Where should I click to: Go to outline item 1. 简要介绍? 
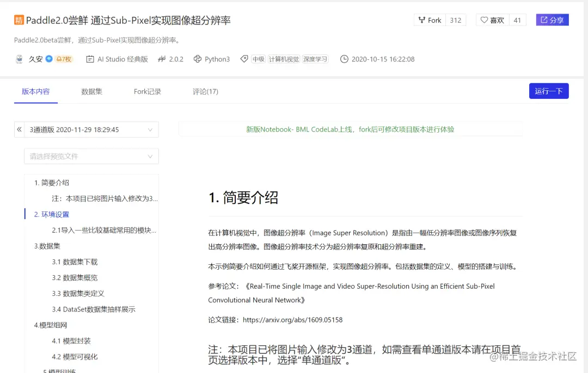coord(52,183)
